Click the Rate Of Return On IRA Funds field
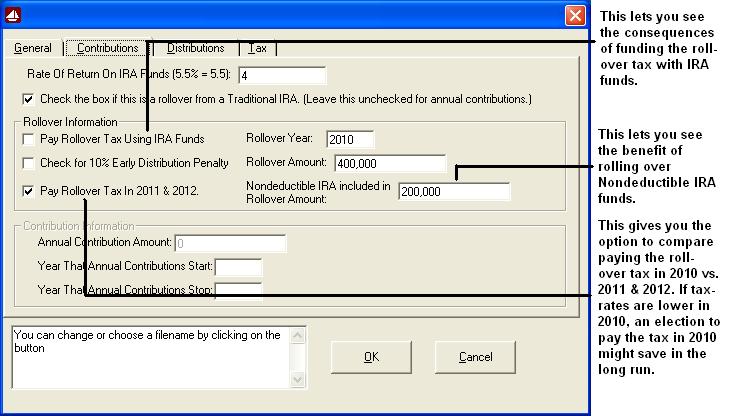The width and height of the screenshot is (740, 416). coord(282,76)
